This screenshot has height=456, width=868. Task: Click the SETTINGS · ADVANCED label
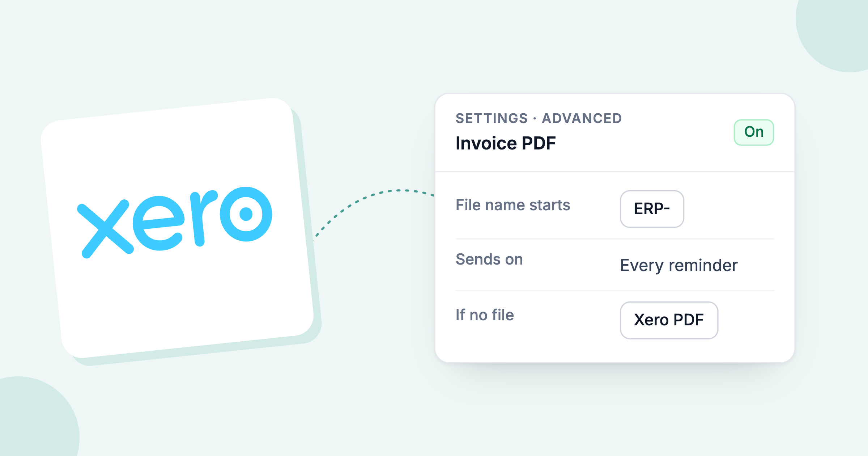tap(539, 118)
